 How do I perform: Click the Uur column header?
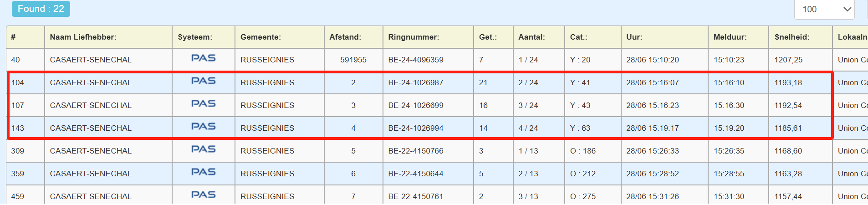[x=634, y=37]
